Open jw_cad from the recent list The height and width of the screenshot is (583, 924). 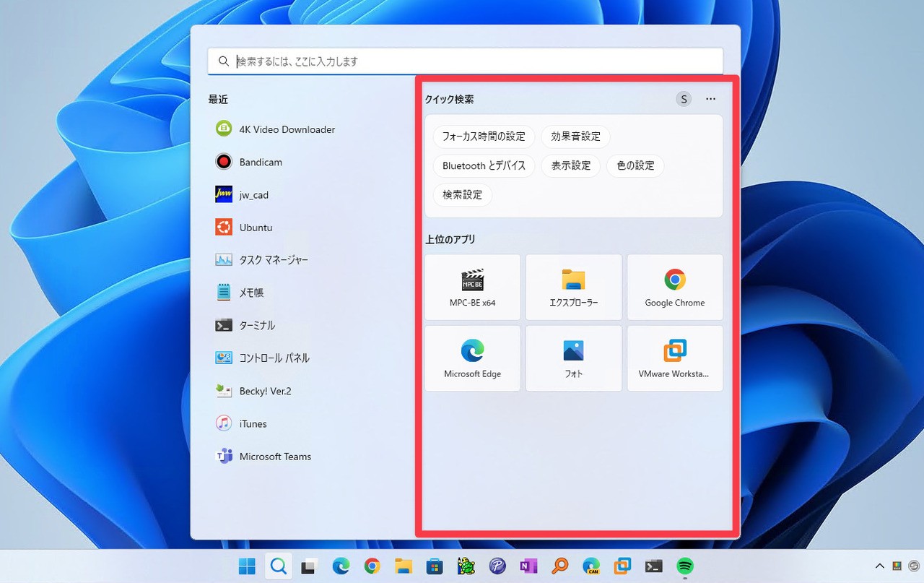253,195
